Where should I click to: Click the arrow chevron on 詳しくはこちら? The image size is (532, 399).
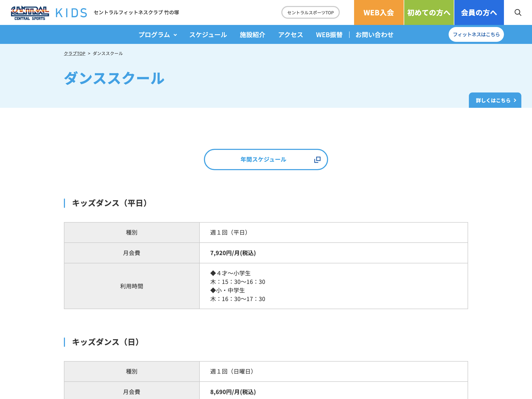[515, 100]
